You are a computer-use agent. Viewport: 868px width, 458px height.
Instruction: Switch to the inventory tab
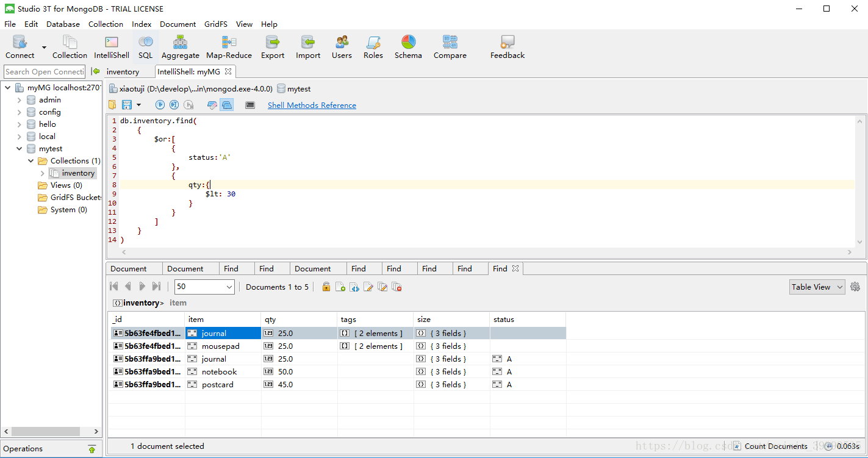(x=123, y=71)
